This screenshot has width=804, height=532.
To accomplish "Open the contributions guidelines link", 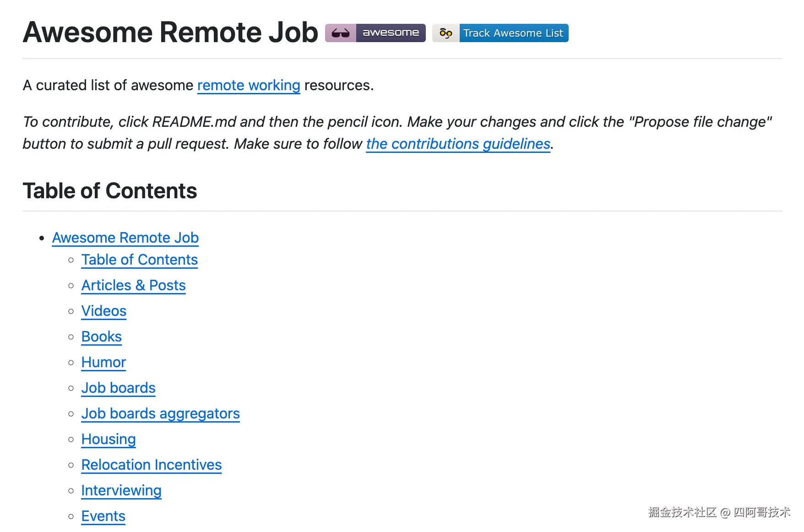I will [458, 144].
